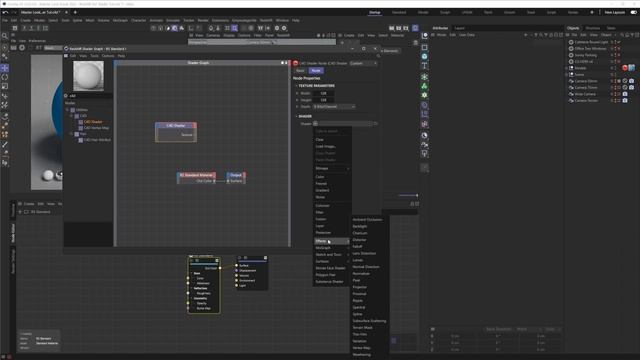Collapse the Shaders tree root in node list
Image resolution: width=640 pixels, height=360 pixels.
68,110
